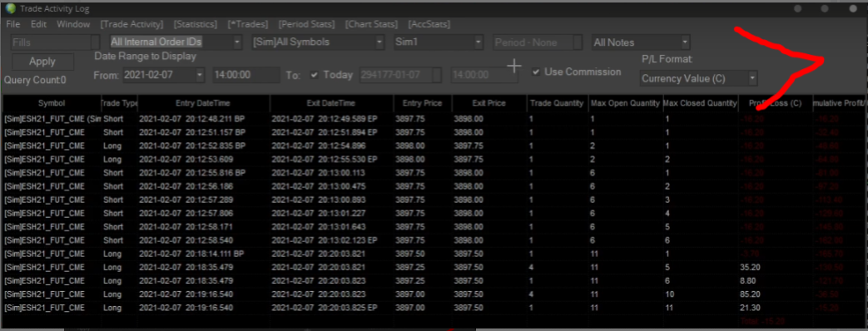
Task: Select entry time 20:18:14.111 BP cell
Action: point(203,254)
